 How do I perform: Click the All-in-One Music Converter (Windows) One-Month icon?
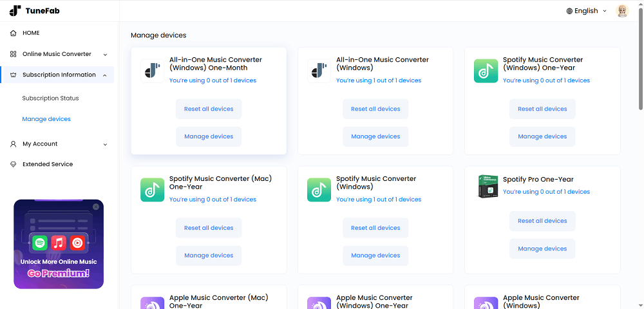(x=152, y=71)
